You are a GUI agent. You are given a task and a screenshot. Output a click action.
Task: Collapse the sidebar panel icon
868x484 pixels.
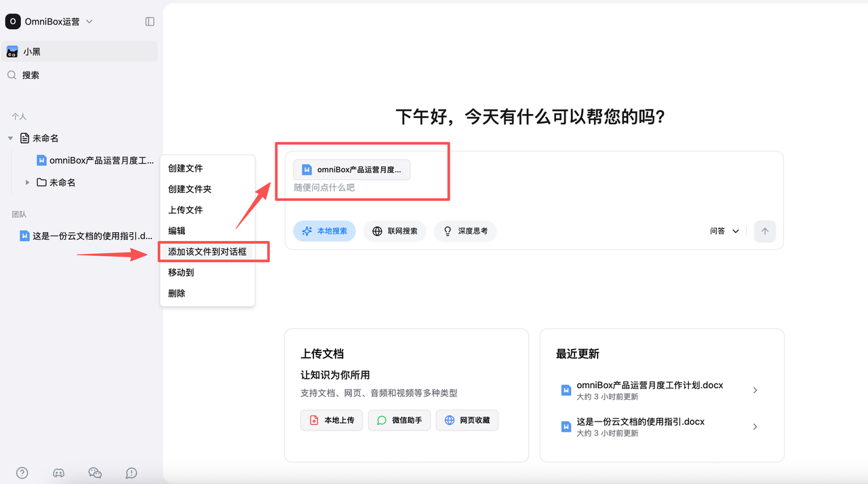click(x=150, y=22)
